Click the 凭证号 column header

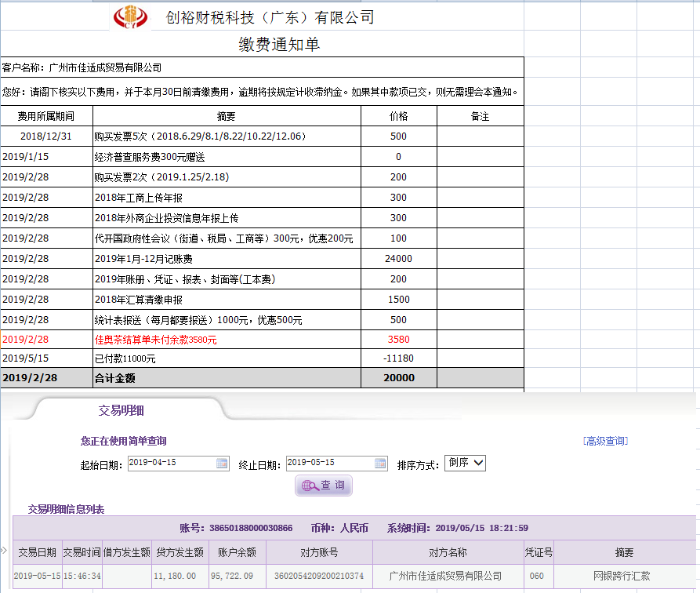(x=539, y=552)
